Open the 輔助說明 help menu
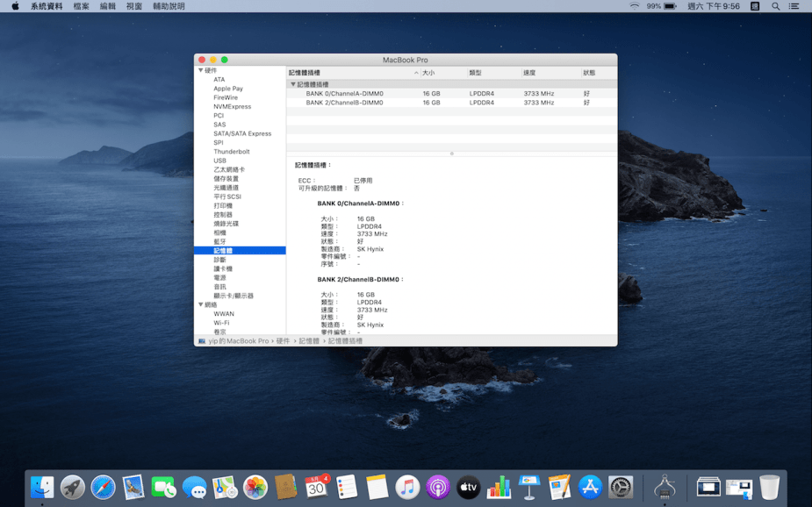 tap(169, 6)
